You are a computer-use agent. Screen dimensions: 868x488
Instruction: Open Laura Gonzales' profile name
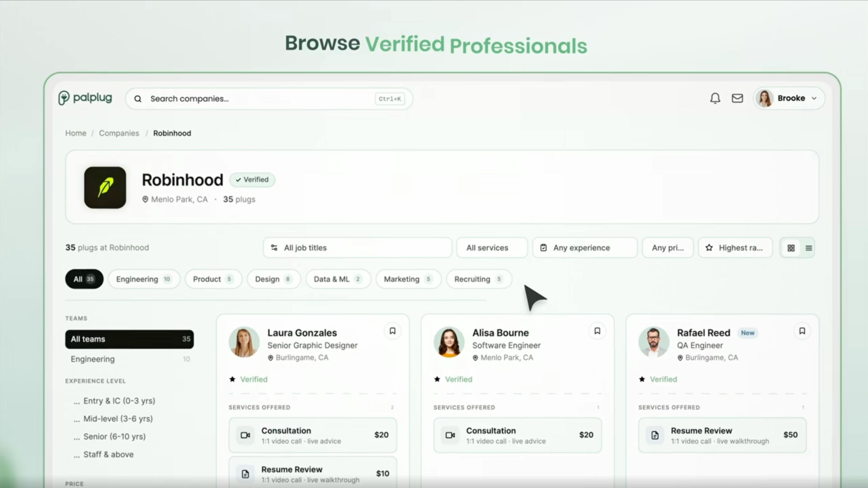[x=302, y=333]
